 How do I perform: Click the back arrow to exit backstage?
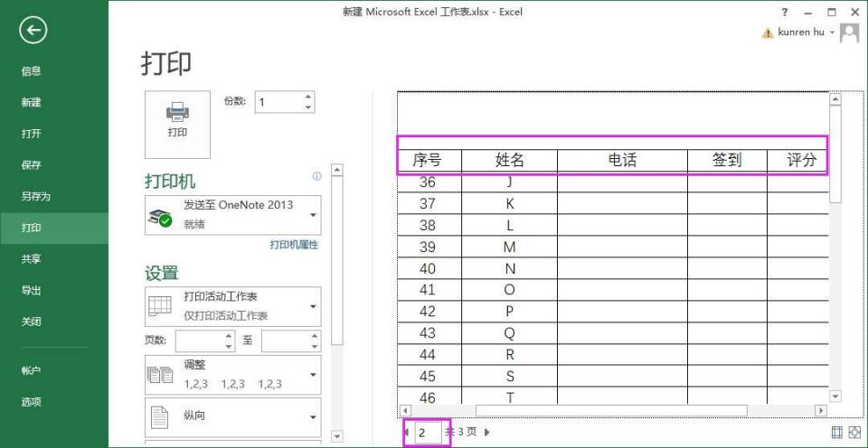(33, 31)
